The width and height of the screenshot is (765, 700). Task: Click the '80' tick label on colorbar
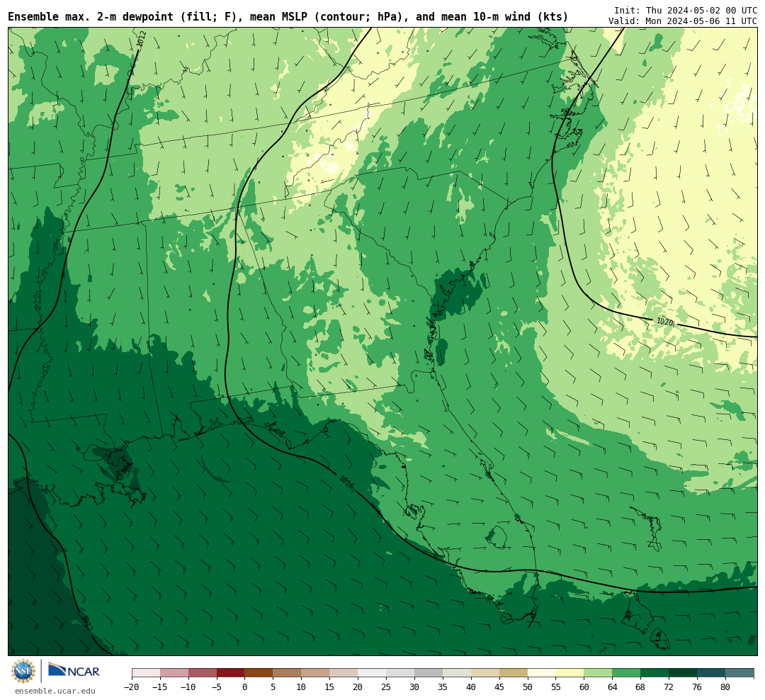pyautogui.click(x=726, y=687)
